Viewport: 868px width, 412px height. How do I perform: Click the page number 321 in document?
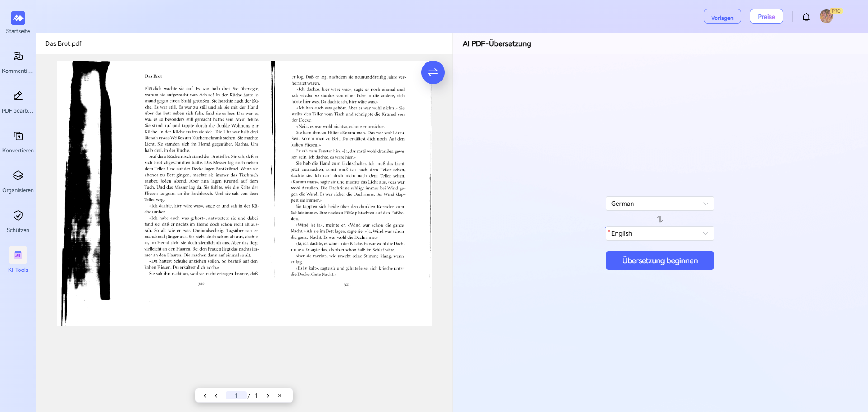tap(347, 284)
